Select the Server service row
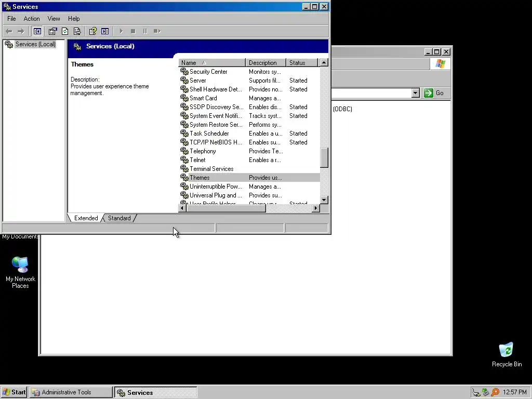 click(x=249, y=81)
